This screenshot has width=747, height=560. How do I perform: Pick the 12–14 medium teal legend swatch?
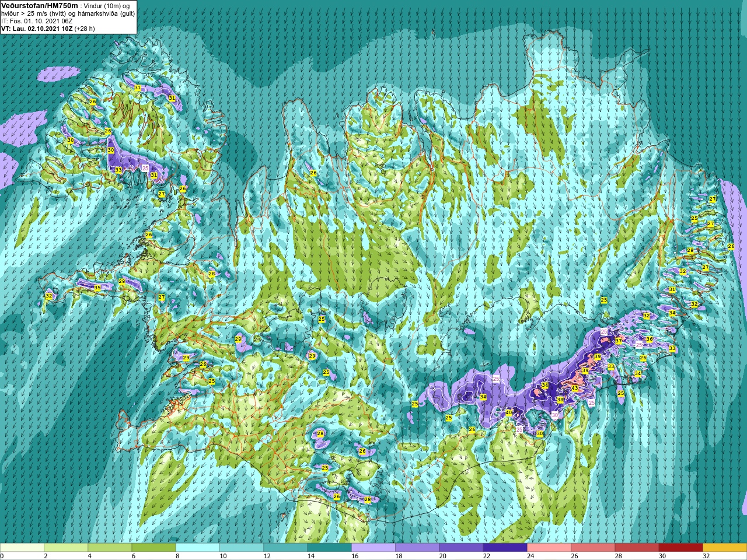click(285, 548)
